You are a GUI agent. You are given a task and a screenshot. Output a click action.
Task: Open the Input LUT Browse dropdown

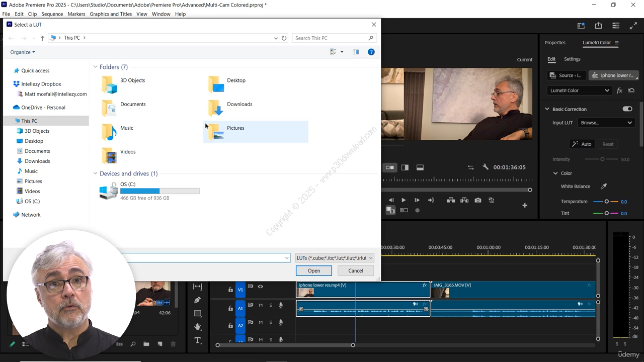606,123
